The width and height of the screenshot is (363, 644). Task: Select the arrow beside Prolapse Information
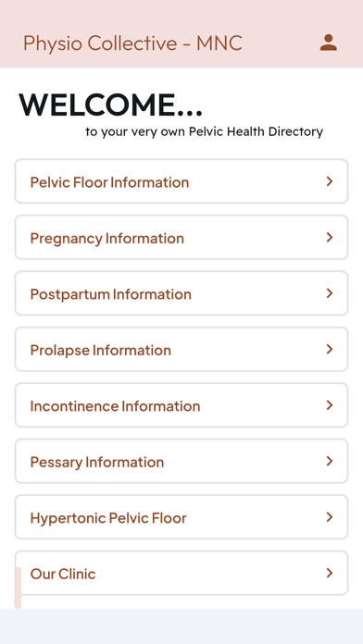click(330, 349)
